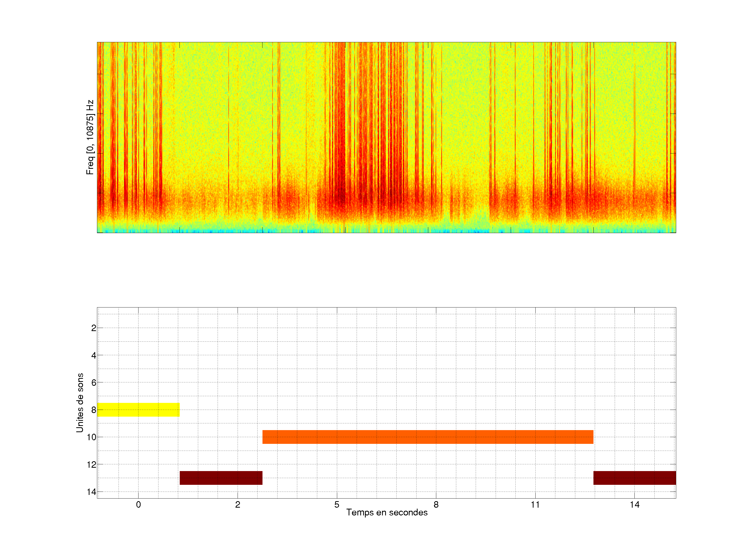Click the 'Unites de sons' axis label
The image size is (747, 560).
coord(80,403)
